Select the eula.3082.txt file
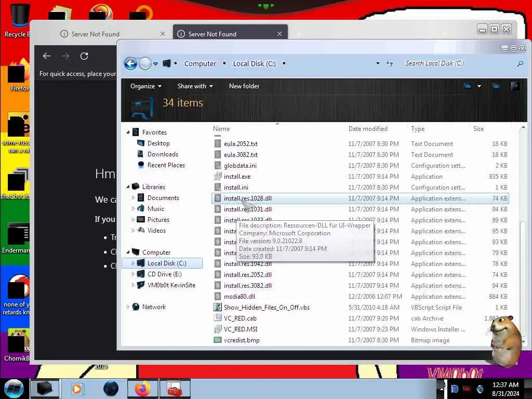The width and height of the screenshot is (532, 399). click(x=241, y=154)
